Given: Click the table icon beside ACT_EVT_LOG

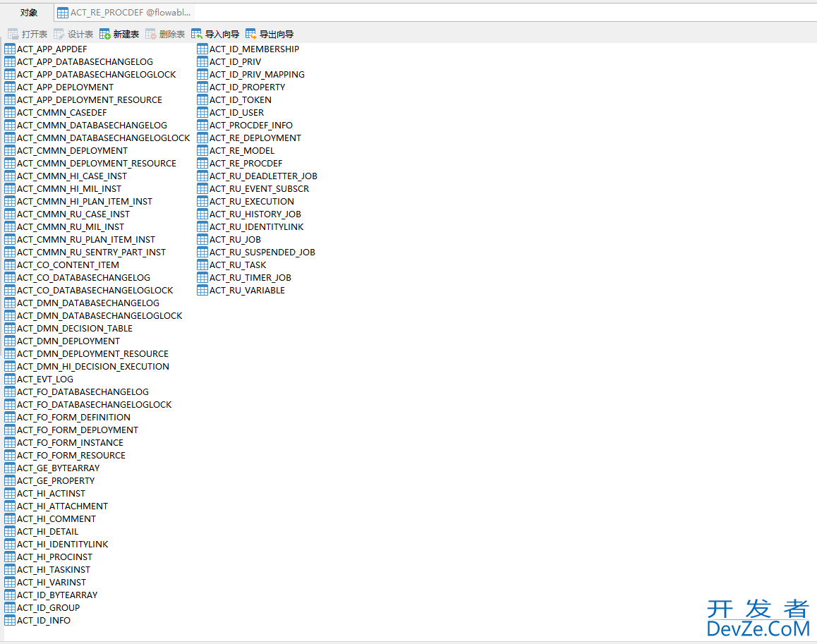Looking at the screenshot, I should coord(10,379).
